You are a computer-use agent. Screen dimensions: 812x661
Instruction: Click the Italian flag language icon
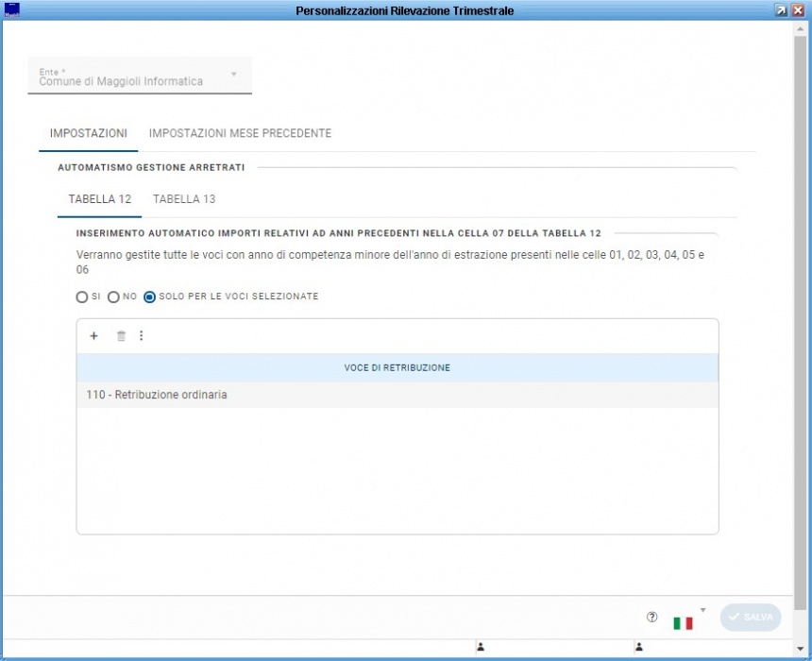(683, 623)
